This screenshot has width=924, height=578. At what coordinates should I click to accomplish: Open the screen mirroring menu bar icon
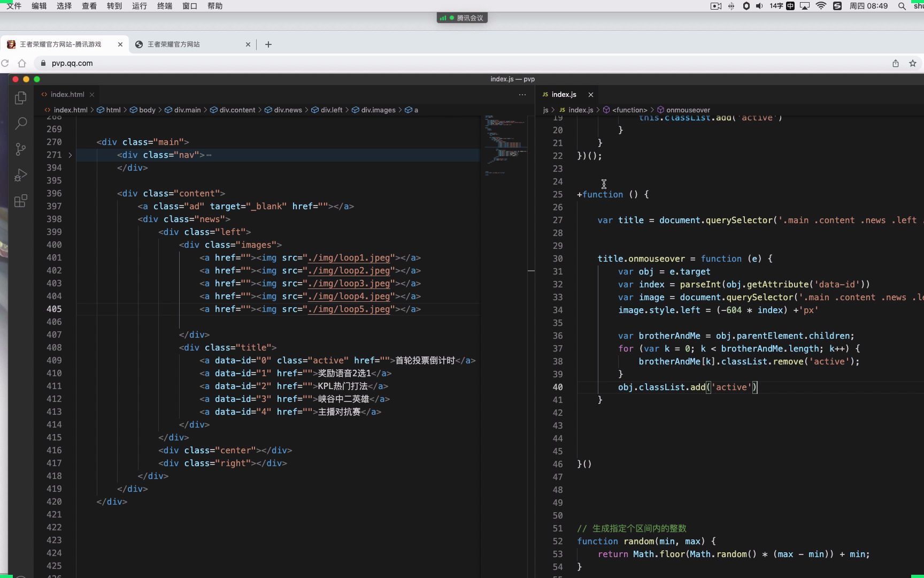pos(805,6)
